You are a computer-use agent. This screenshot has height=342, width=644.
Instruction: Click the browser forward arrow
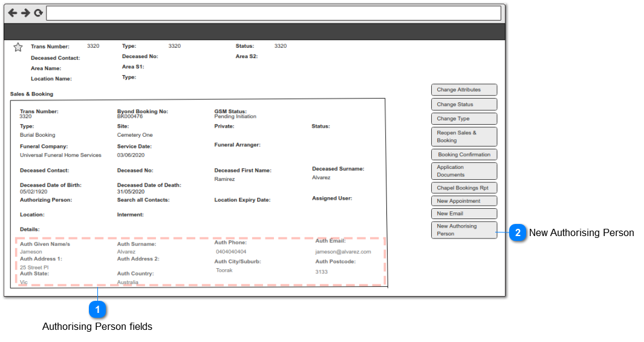tap(25, 13)
